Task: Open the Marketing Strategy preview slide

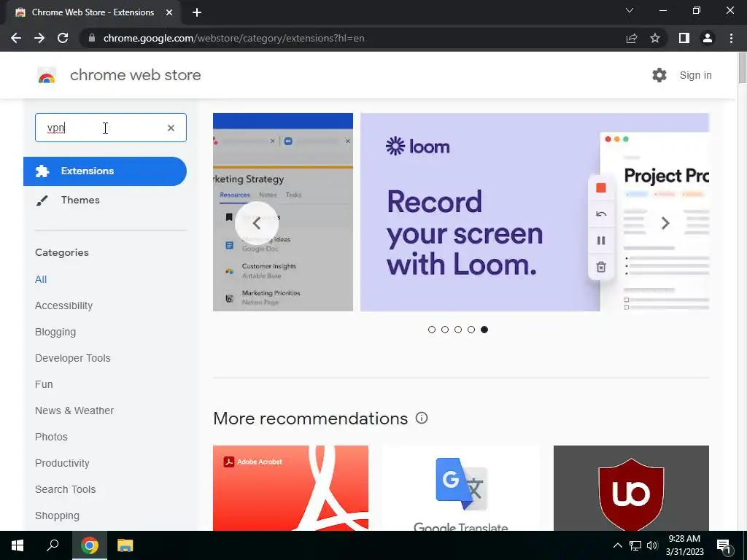Action: [283, 212]
